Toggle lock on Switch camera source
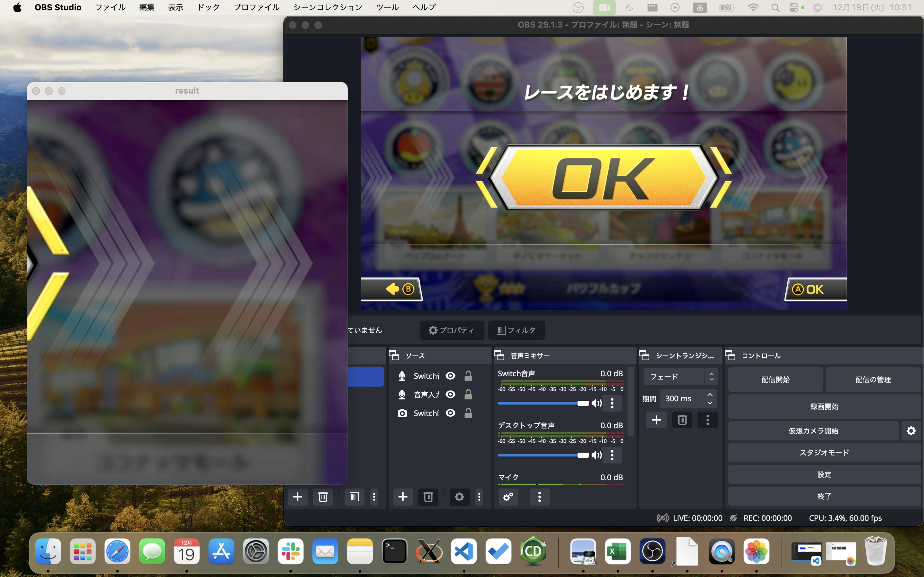Image resolution: width=924 pixels, height=577 pixels. point(468,413)
